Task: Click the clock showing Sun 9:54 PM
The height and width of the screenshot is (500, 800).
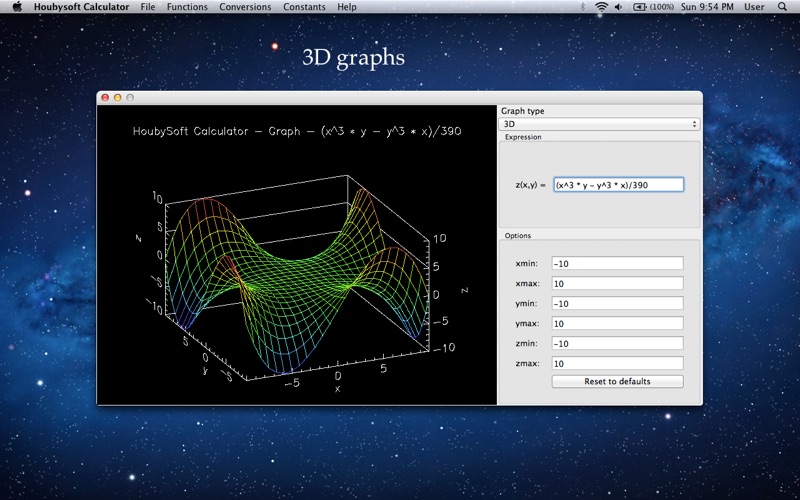Action: 707,7
